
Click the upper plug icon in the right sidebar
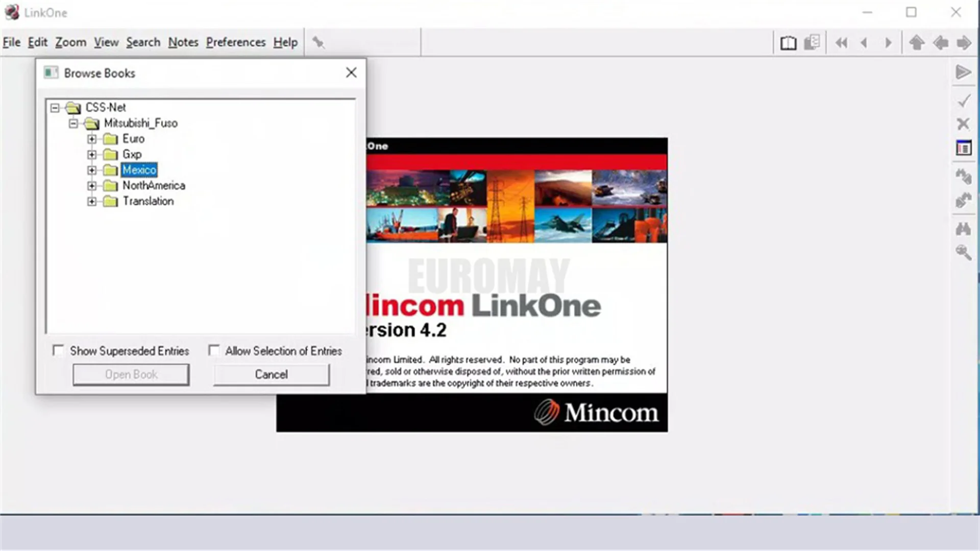pos(963,176)
